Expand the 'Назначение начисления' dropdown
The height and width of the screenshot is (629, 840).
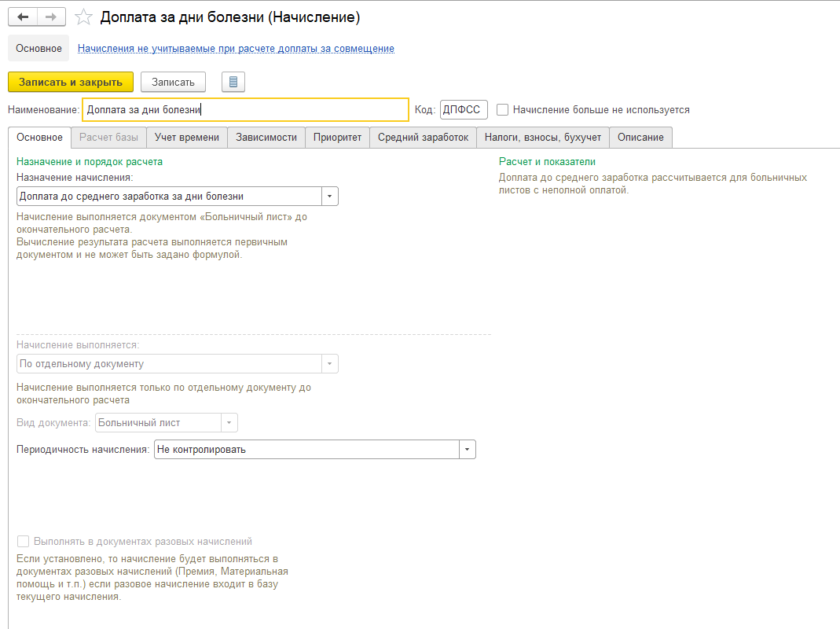coord(330,196)
